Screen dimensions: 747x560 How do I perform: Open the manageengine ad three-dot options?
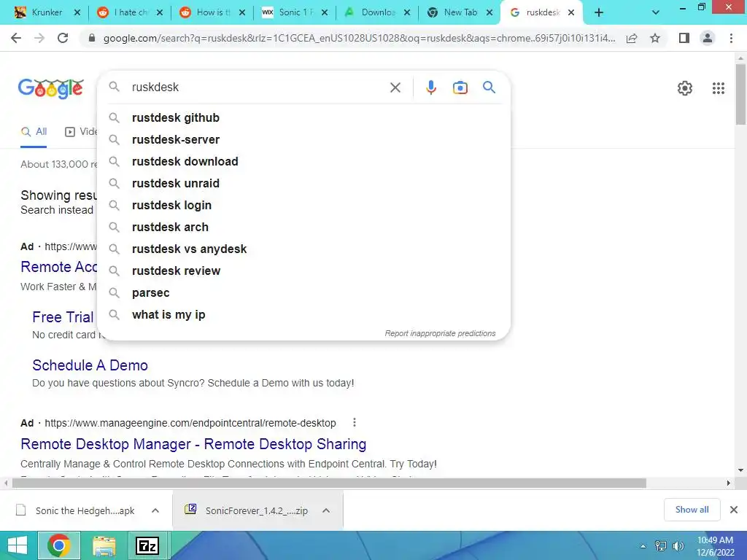coord(354,422)
